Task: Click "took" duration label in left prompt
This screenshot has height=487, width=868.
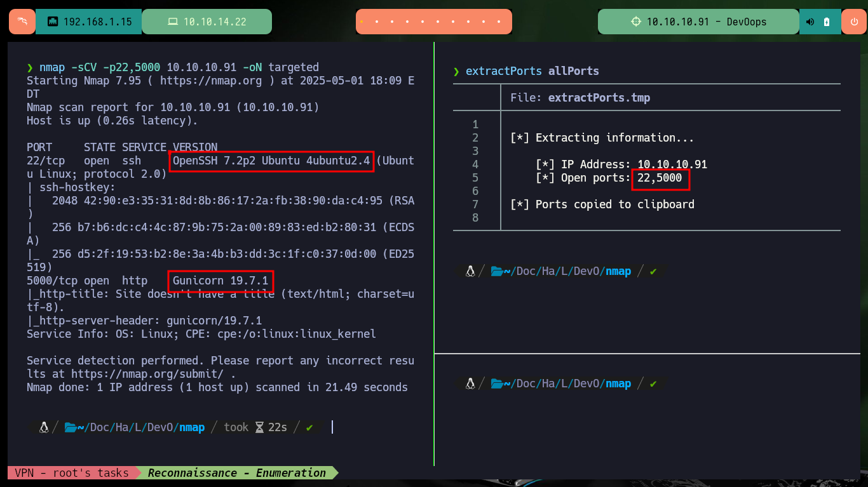Action: 236,427
